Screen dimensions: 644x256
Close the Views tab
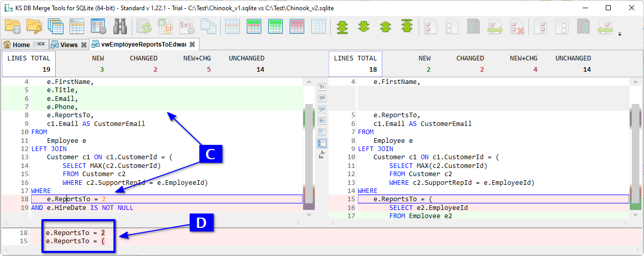click(83, 45)
